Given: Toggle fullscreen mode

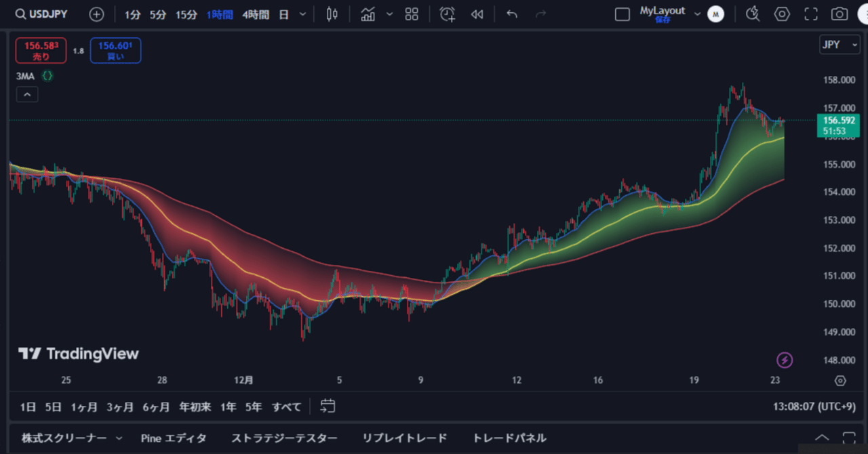Looking at the screenshot, I should [x=810, y=14].
